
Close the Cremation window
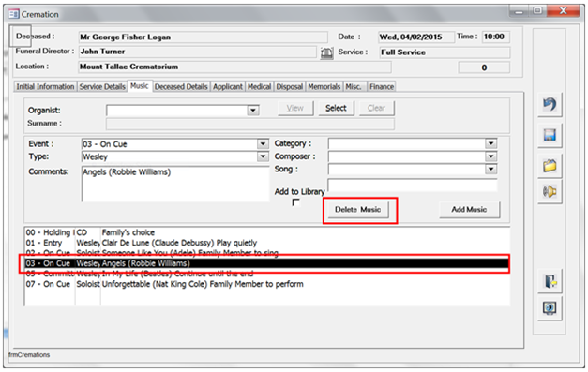[564, 11]
